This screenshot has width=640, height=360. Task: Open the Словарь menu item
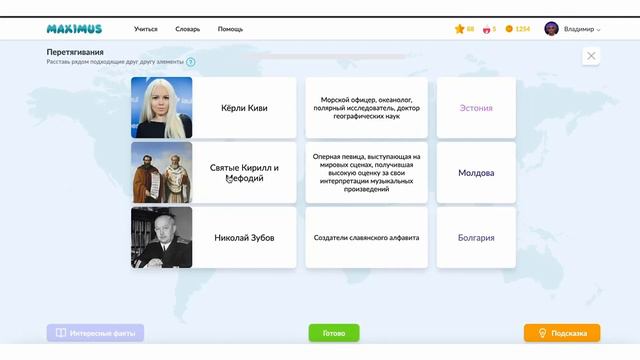tap(188, 29)
